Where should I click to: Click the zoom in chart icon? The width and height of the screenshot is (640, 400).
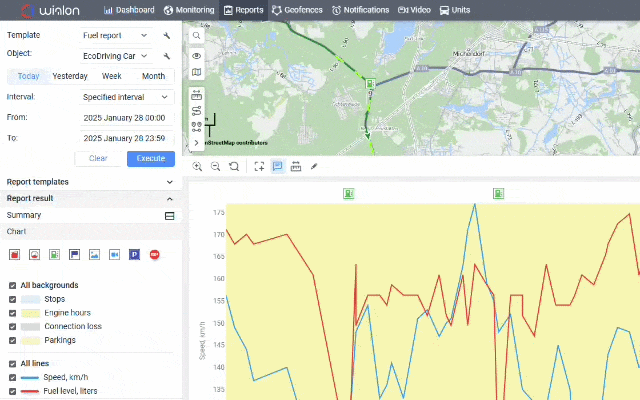coord(197,166)
